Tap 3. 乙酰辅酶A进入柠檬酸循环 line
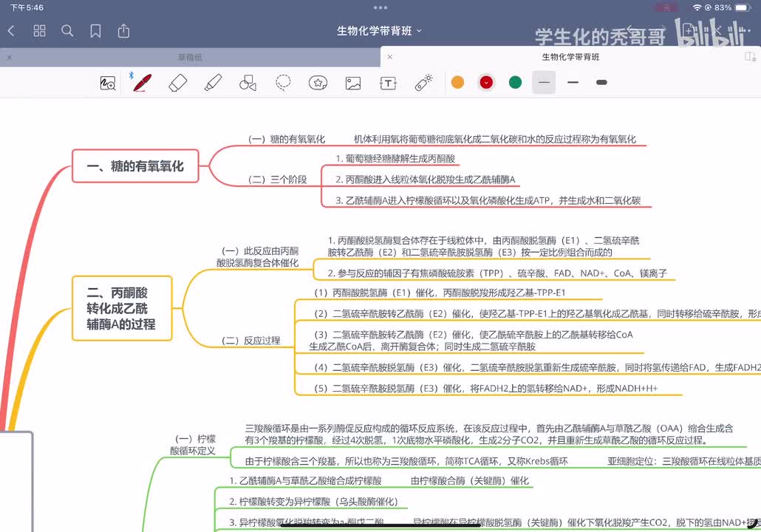 point(488,200)
